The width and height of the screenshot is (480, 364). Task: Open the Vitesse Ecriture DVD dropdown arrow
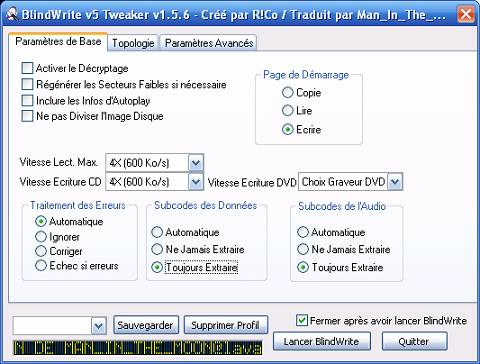coord(395,182)
